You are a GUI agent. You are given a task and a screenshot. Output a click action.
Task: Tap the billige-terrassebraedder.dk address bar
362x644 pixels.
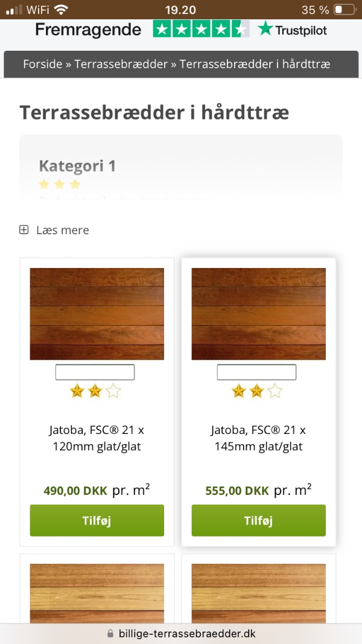point(181,633)
